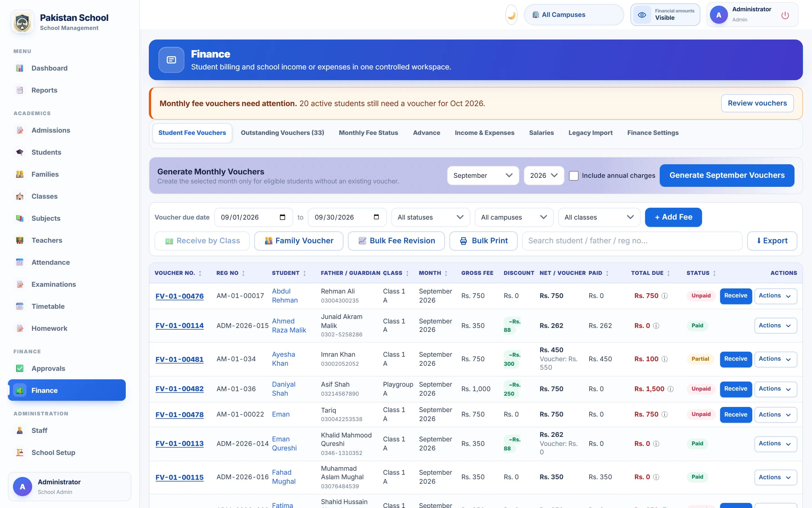Open calendar picker for 09/30/2026 date
812x508 pixels.
pos(376,217)
